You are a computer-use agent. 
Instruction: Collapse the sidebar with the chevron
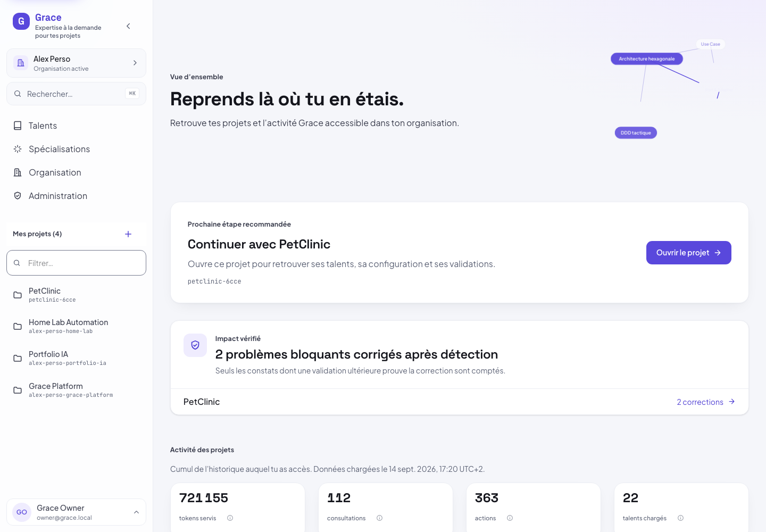[x=128, y=26]
